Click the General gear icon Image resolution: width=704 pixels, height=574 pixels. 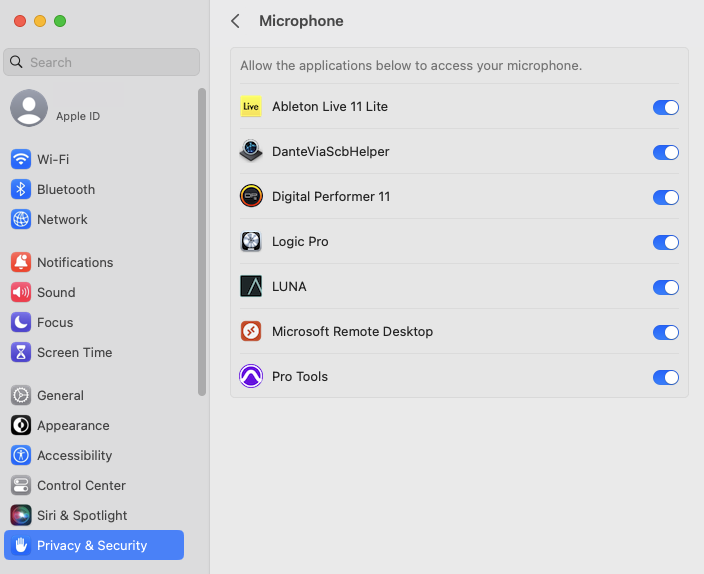click(21, 395)
